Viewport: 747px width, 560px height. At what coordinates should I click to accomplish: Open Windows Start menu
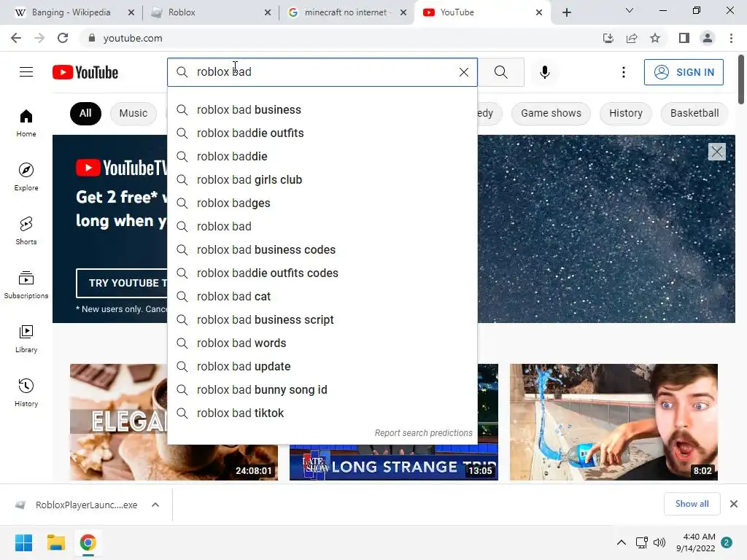click(x=23, y=542)
